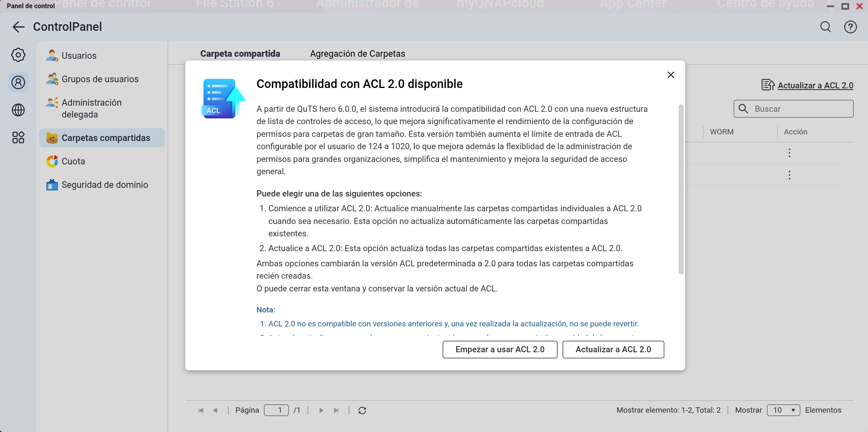Click Actualizar a ACL 2.0 dialog button
The image size is (868, 432).
click(x=613, y=349)
